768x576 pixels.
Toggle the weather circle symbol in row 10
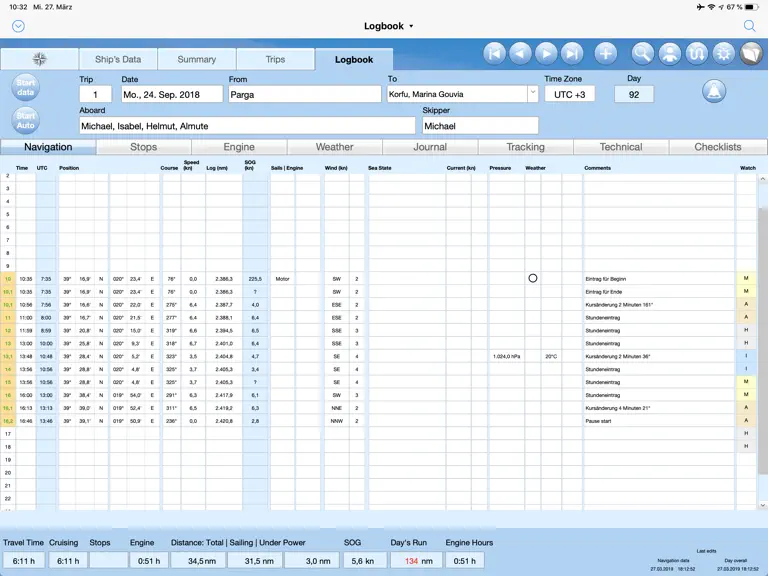pos(533,278)
